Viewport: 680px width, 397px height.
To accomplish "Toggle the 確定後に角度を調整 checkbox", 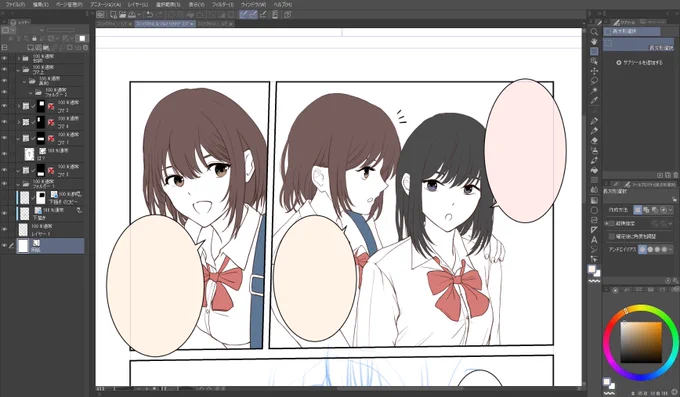I will [612, 236].
